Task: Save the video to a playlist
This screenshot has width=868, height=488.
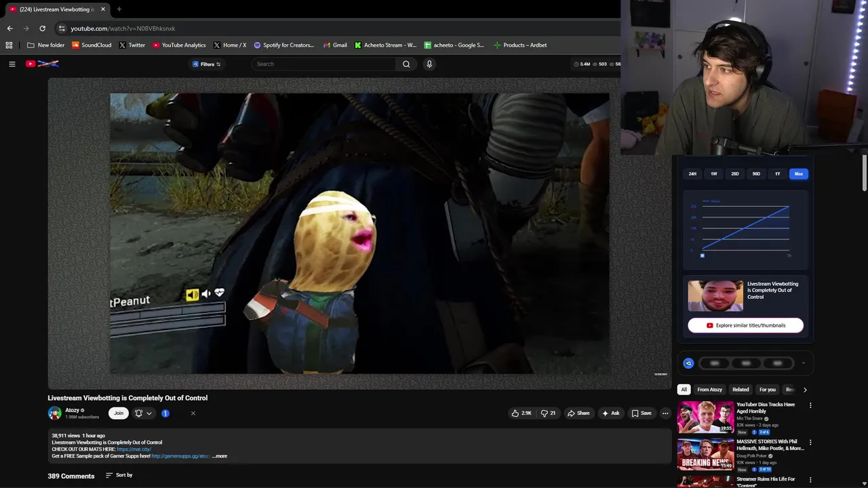Action: [642, 413]
